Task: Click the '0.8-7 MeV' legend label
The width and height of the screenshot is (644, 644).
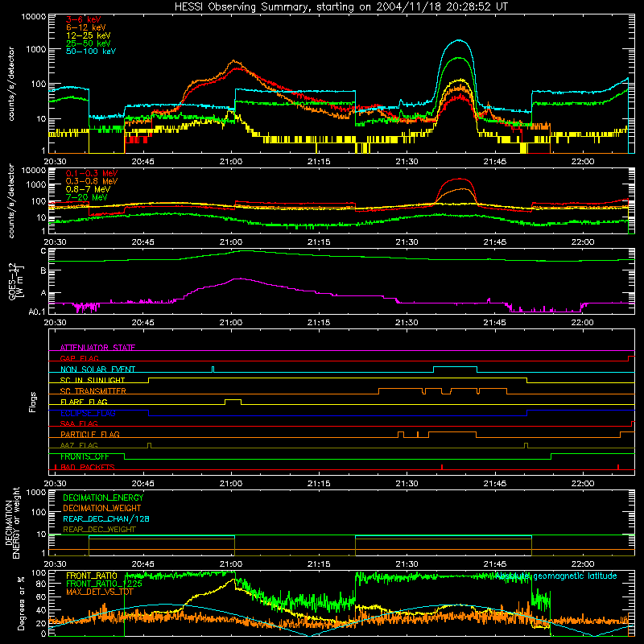Action: (x=88, y=189)
